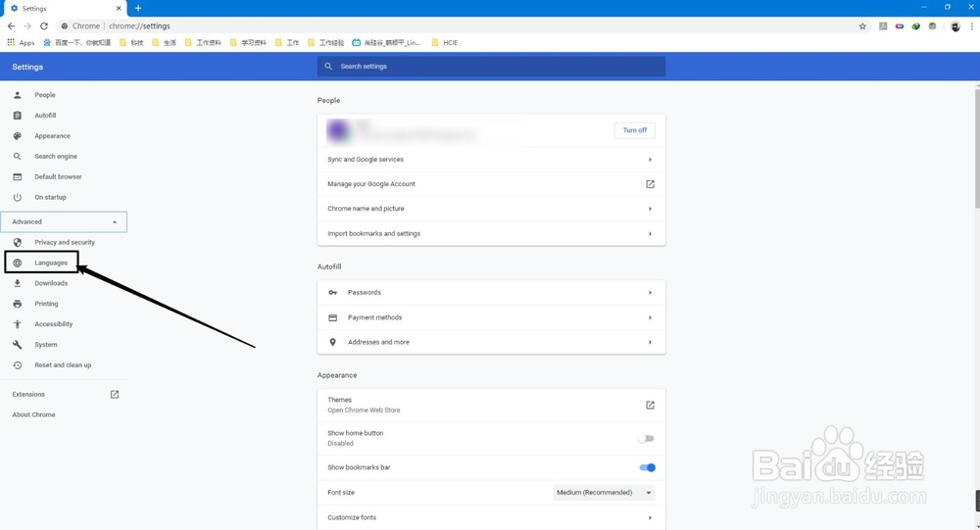This screenshot has height=530, width=980.
Task: Click the Accessibility figure icon
Action: (x=18, y=324)
